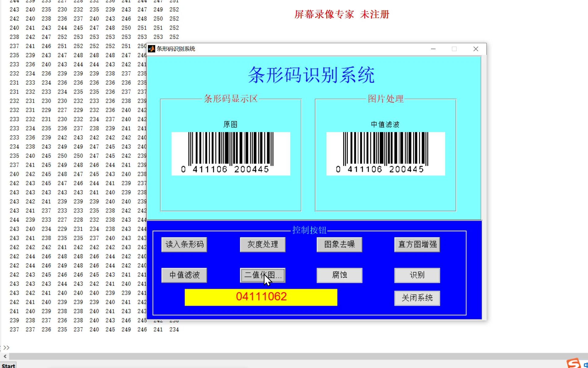Click the horizontal scrollbar left arrow
The height and width of the screenshot is (368, 588).
tap(5, 356)
